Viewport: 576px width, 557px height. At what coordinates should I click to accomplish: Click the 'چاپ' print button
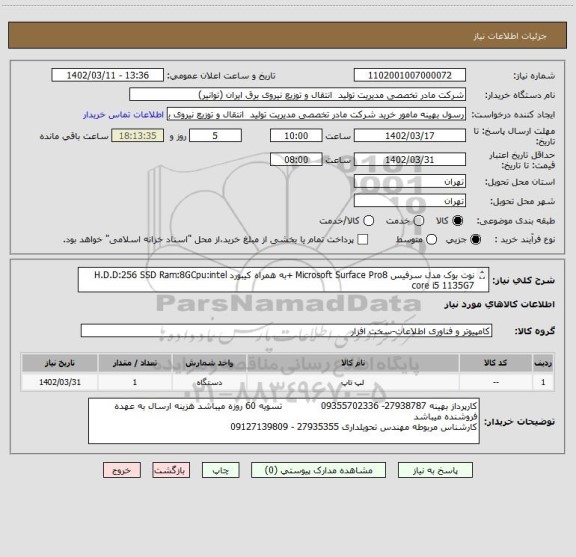click(220, 470)
